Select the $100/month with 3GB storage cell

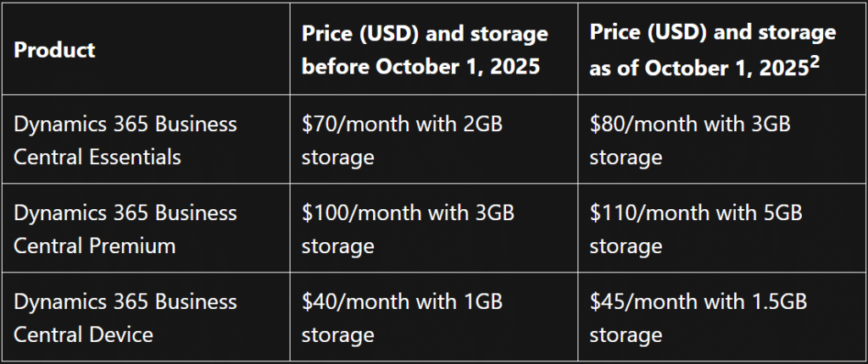click(x=408, y=229)
